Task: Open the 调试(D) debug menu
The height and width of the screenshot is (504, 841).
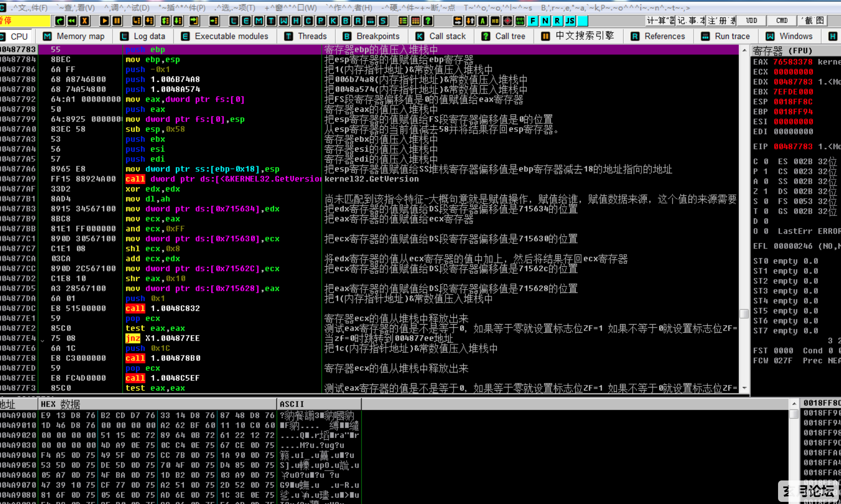Action: point(127,8)
